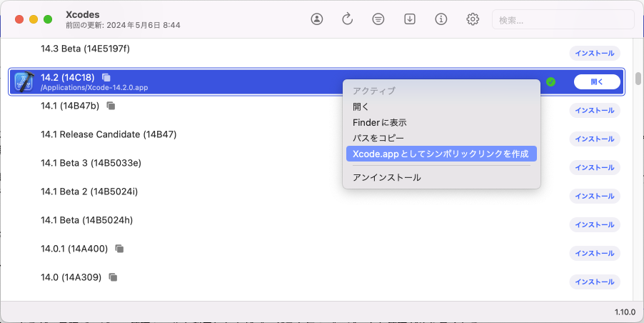This screenshot has height=323, width=644.
Task: Choose アンインストール in context menu
Action: point(441,177)
